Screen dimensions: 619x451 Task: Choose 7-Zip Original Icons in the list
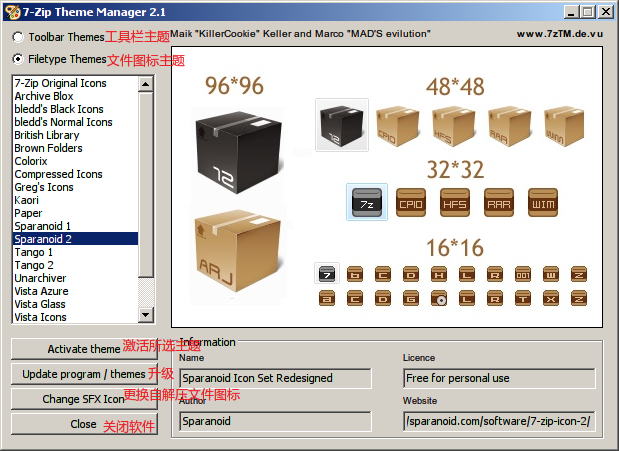pyautogui.click(x=76, y=83)
